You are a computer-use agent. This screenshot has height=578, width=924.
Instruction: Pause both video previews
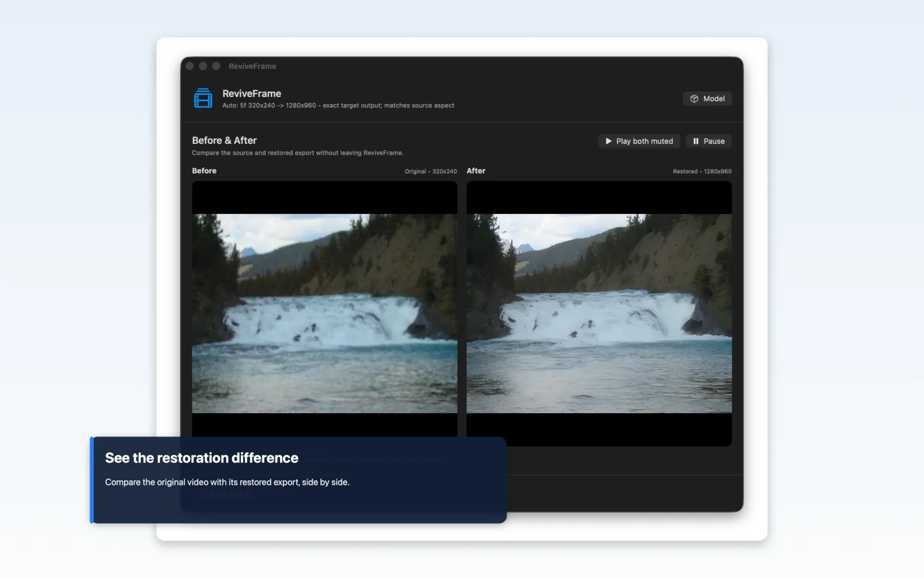[709, 141]
